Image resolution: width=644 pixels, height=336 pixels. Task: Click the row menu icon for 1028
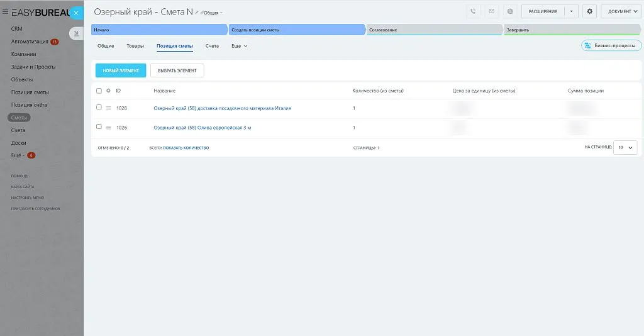[108, 108]
